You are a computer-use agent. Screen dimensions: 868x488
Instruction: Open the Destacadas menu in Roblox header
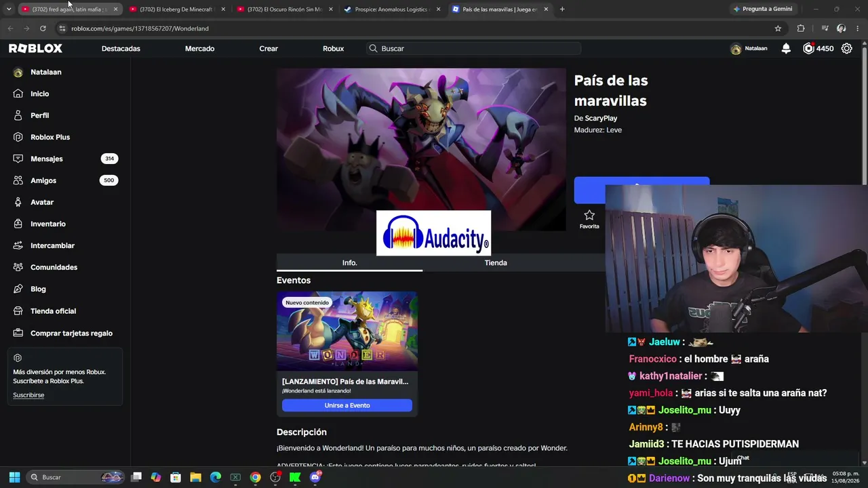point(121,49)
